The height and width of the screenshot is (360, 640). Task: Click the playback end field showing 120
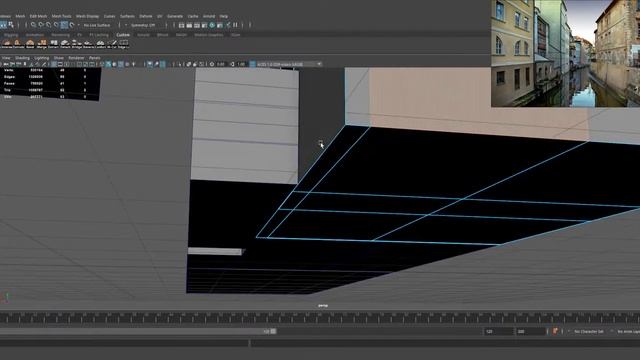[498, 332]
